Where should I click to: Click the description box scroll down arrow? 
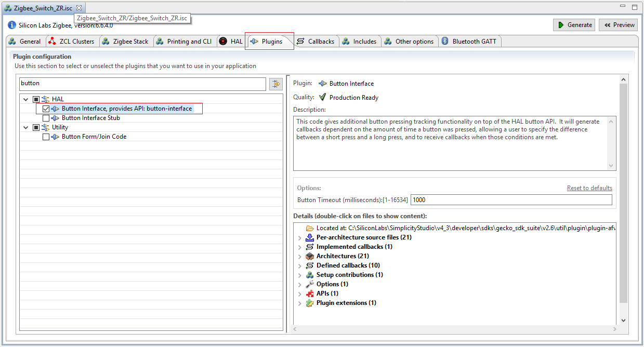pyautogui.click(x=611, y=165)
